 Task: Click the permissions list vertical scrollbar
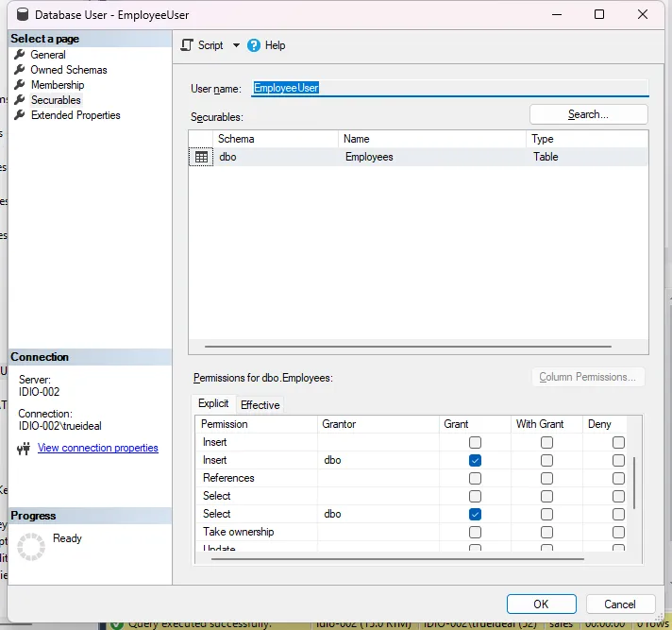click(634, 482)
